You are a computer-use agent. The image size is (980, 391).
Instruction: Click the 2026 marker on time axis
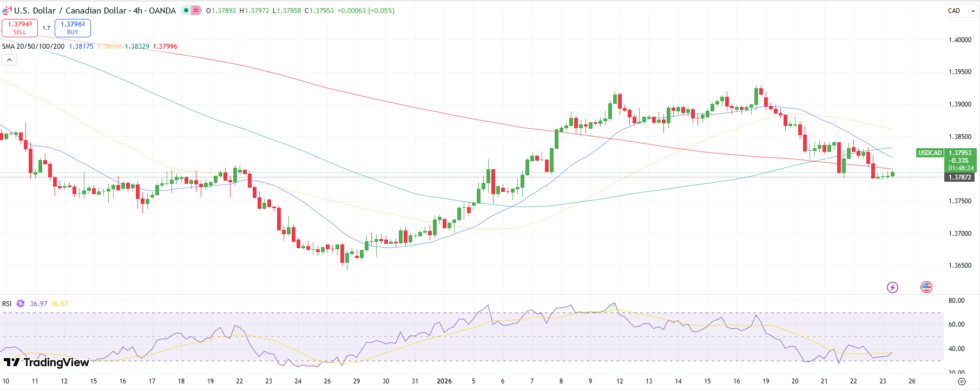pyautogui.click(x=444, y=381)
